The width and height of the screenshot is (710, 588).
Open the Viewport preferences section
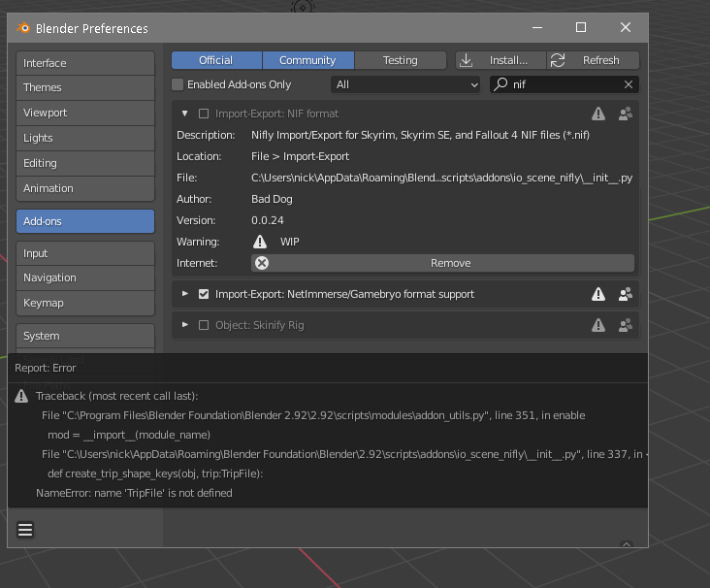coord(85,113)
